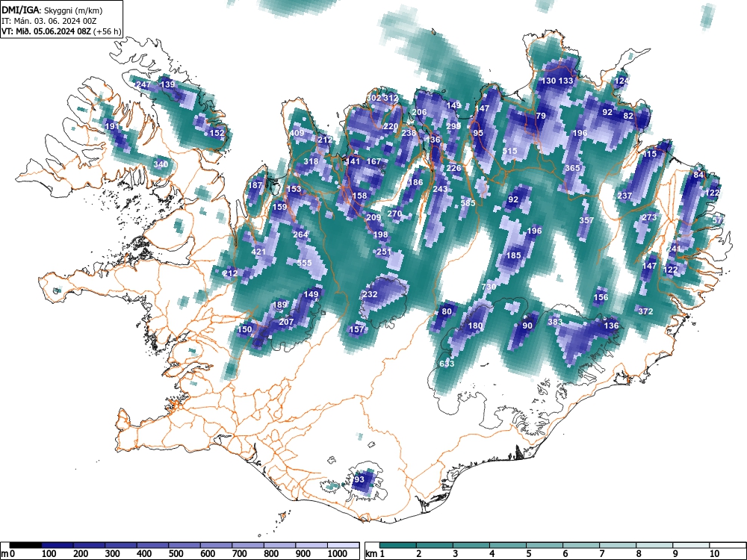
Task: Select the value 79 on the map
Action: click(x=541, y=116)
